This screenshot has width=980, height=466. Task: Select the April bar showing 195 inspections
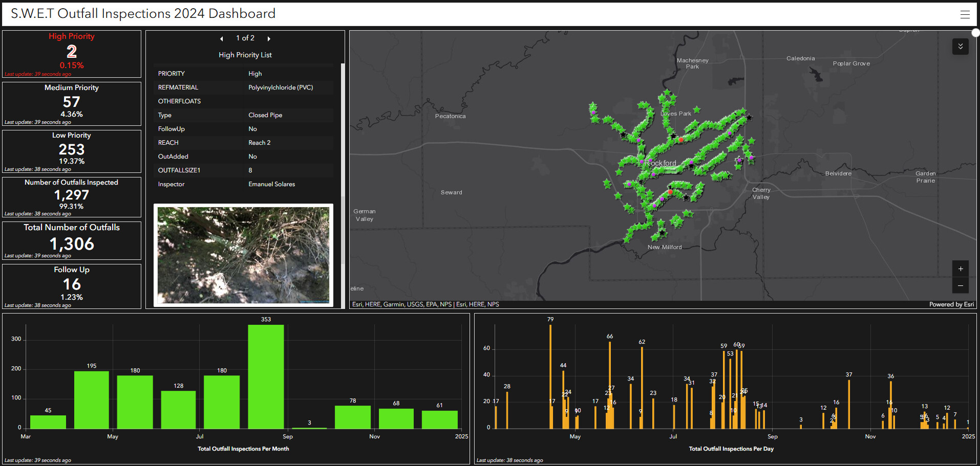click(92, 400)
